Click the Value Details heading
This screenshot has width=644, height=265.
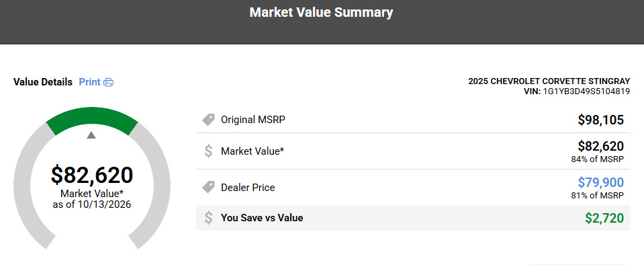43,82
